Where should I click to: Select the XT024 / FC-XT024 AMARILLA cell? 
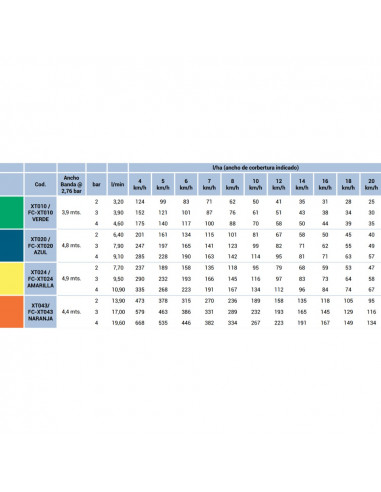click(40, 278)
